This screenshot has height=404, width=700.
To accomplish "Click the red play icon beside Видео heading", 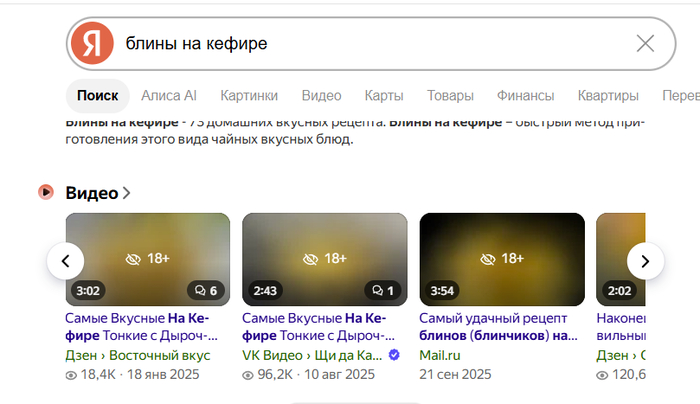I will click(46, 192).
